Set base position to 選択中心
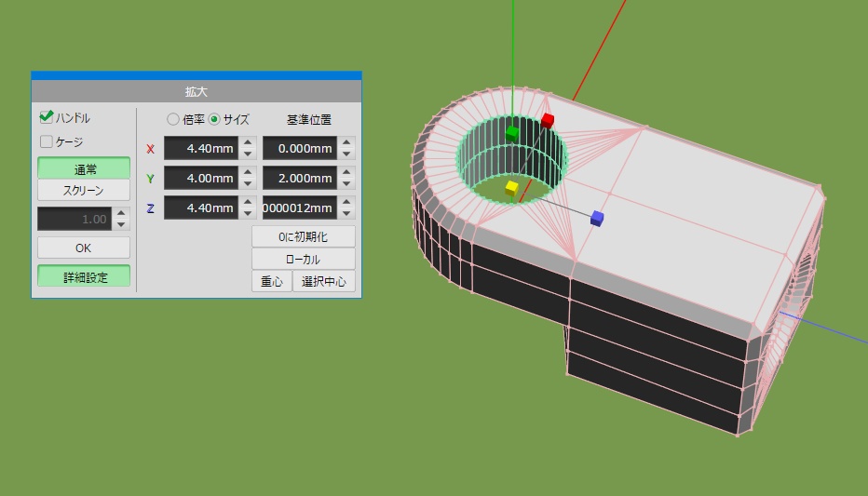Screen dimensions: 868x496 point(324,281)
